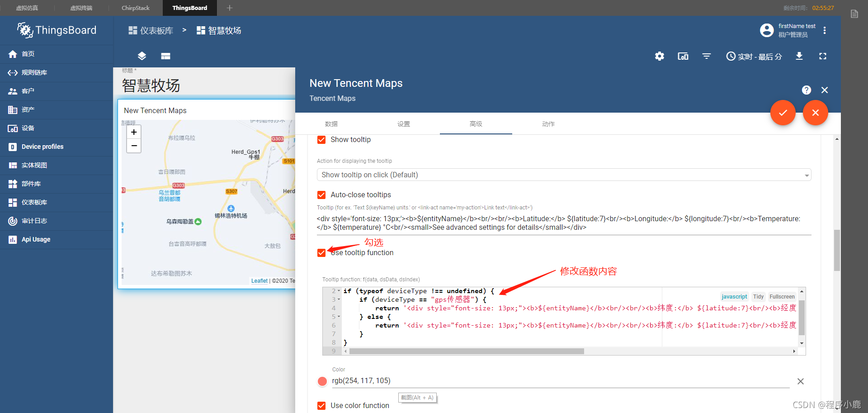Open the Customers sidebar icon

(x=13, y=91)
